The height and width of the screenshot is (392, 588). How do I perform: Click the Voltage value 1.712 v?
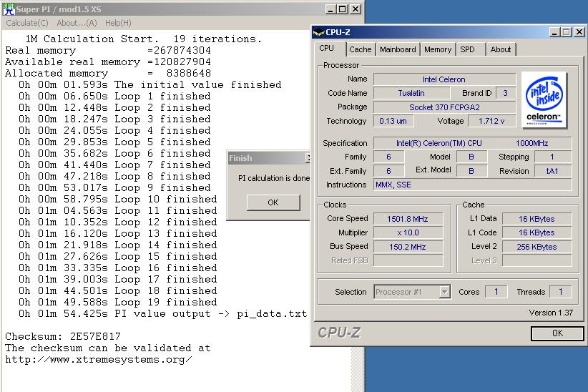[491, 121]
